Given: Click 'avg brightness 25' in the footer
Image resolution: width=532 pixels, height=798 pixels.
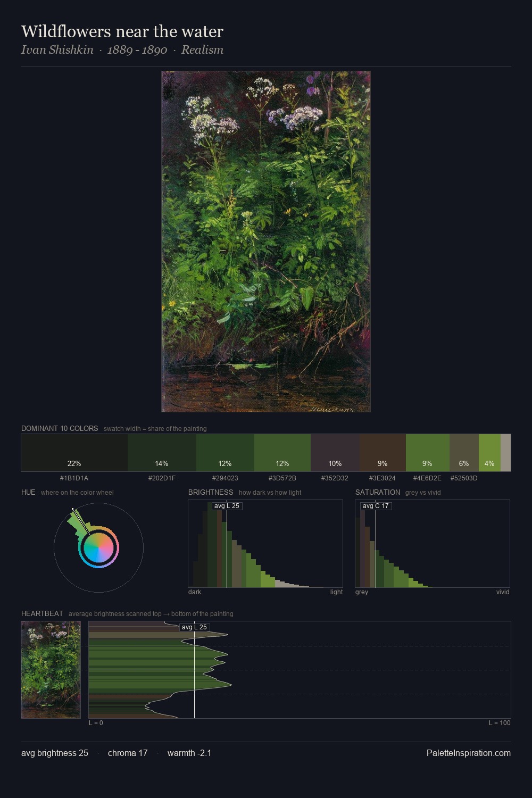Looking at the screenshot, I should [55, 753].
